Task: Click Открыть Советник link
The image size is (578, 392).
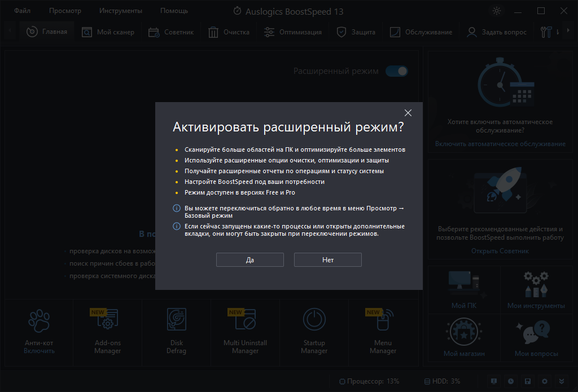Action: click(500, 251)
